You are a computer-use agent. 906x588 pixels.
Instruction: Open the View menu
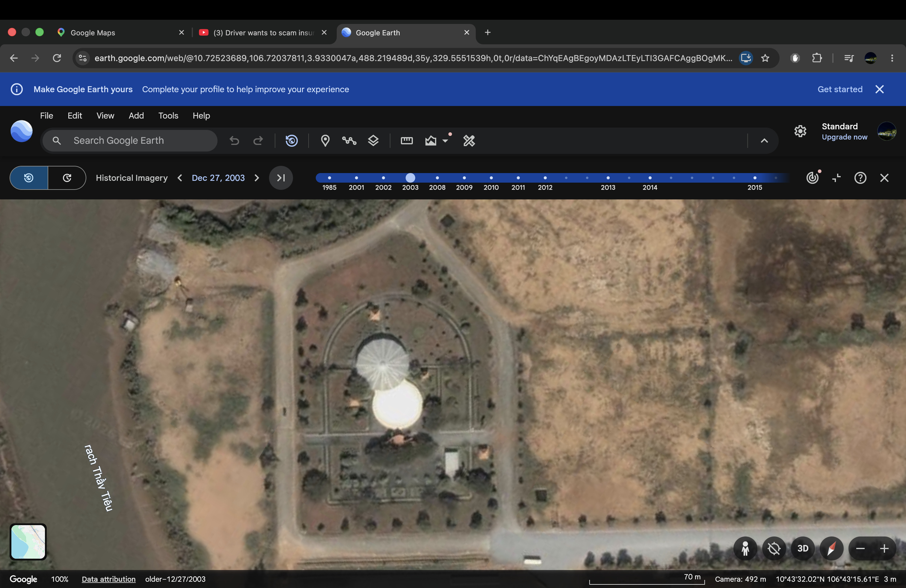tap(105, 116)
